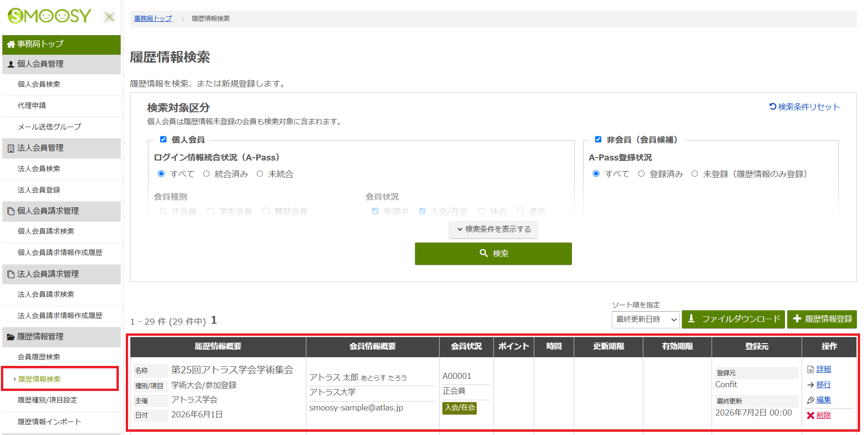The width and height of the screenshot is (868, 435).
Task: Open the 詳細 link in the row
Action: coord(823,370)
